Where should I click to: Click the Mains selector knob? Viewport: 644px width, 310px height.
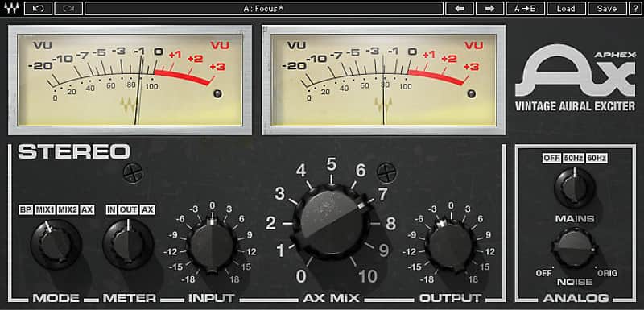tap(575, 188)
